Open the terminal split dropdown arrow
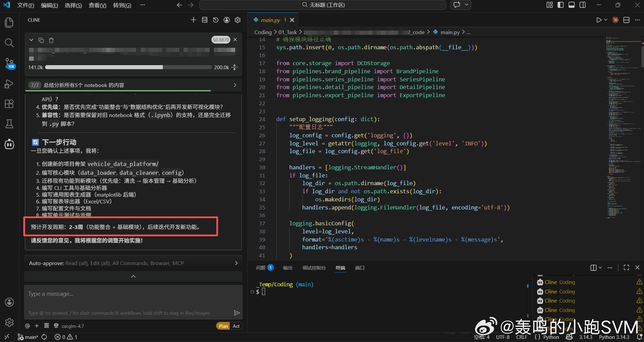Viewport: 644px width, 342px height. click(x=600, y=268)
